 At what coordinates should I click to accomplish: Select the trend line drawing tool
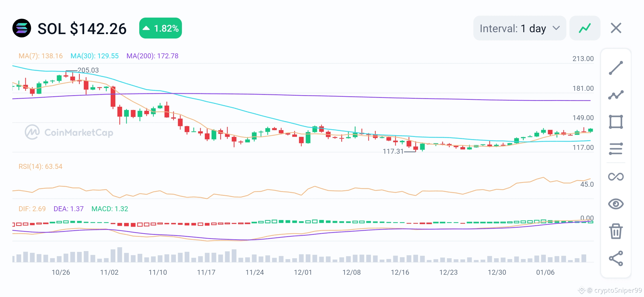(616, 68)
